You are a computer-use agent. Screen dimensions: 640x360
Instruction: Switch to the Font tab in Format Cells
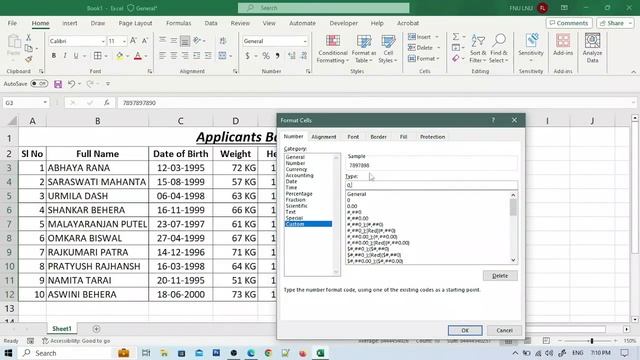(353, 137)
